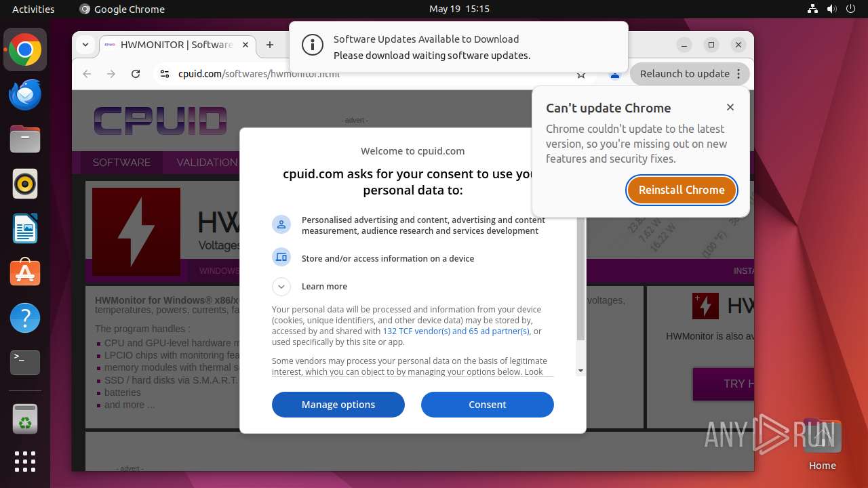Expand the Learn more chevron
The height and width of the screenshot is (488, 868).
click(281, 287)
